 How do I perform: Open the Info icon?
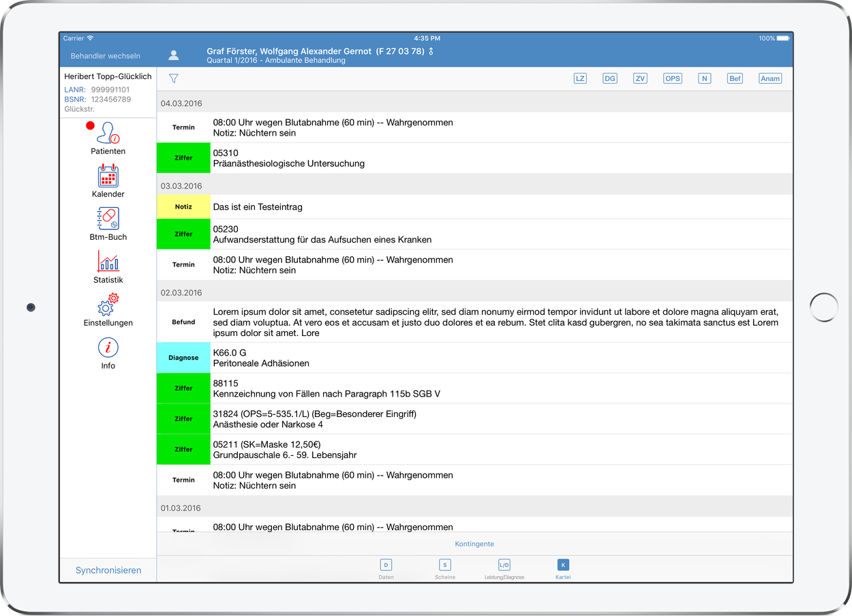coord(108,348)
